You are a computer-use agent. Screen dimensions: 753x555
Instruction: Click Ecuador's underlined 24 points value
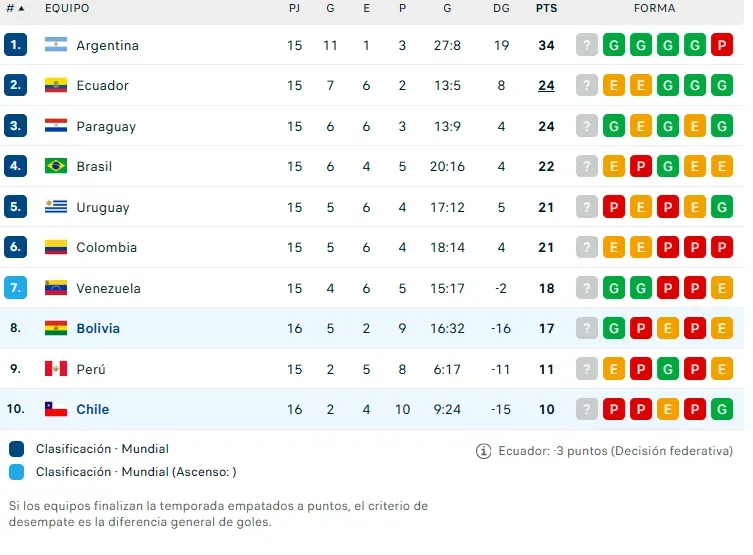click(546, 86)
